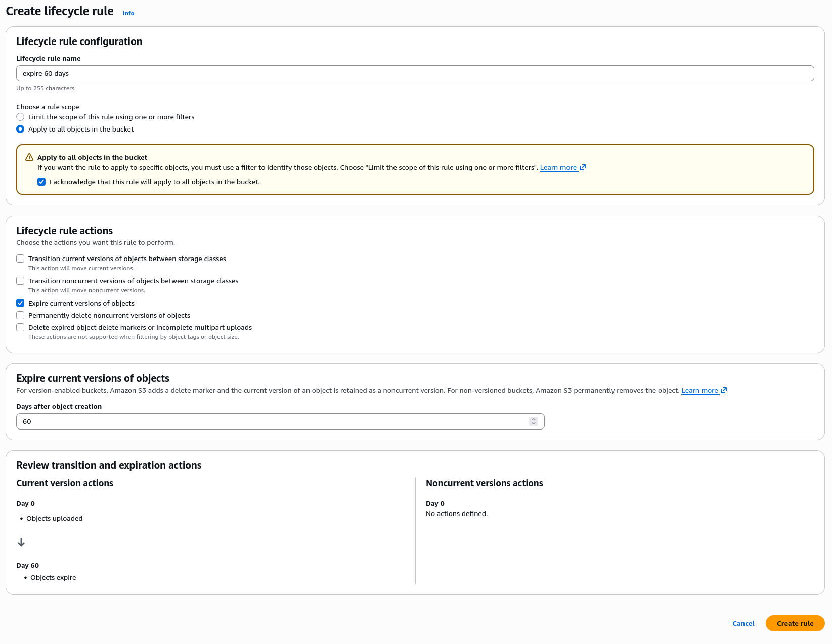This screenshot has width=832, height=644.
Task: Increase days using stepper up arrow
Action: point(534,419)
